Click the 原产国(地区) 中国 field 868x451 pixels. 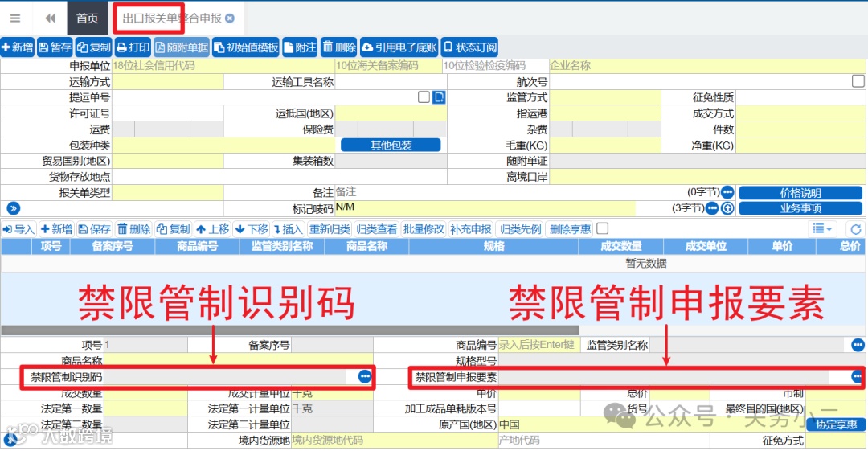(651, 424)
